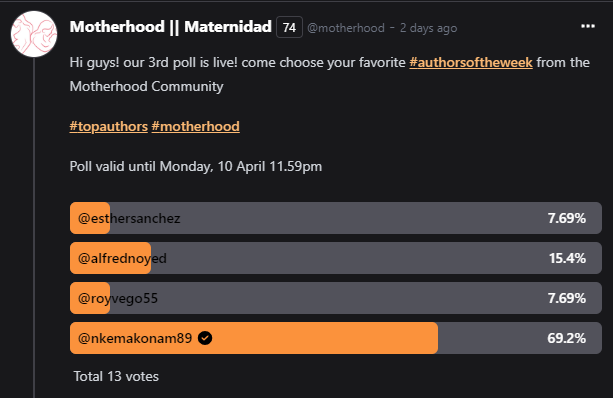Follow the #authorsoftheweek hashtag link
The width and height of the screenshot is (613, 398).
point(471,63)
